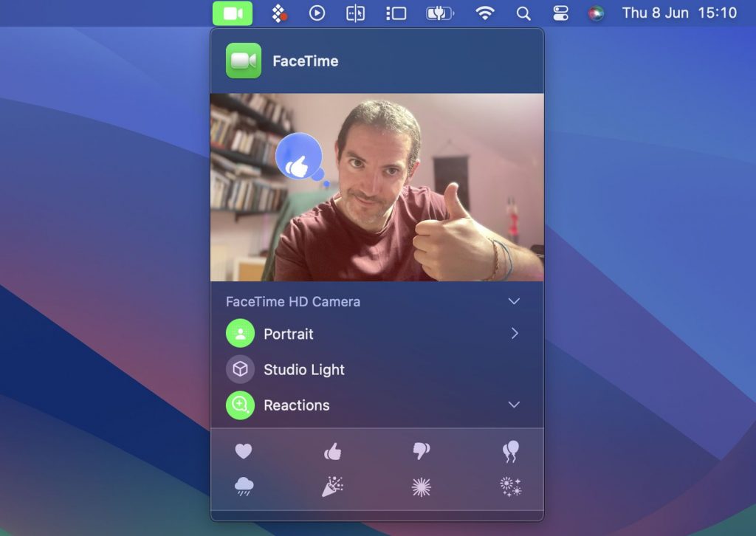
Task: Toggle Reactions on or off
Action: click(240, 405)
